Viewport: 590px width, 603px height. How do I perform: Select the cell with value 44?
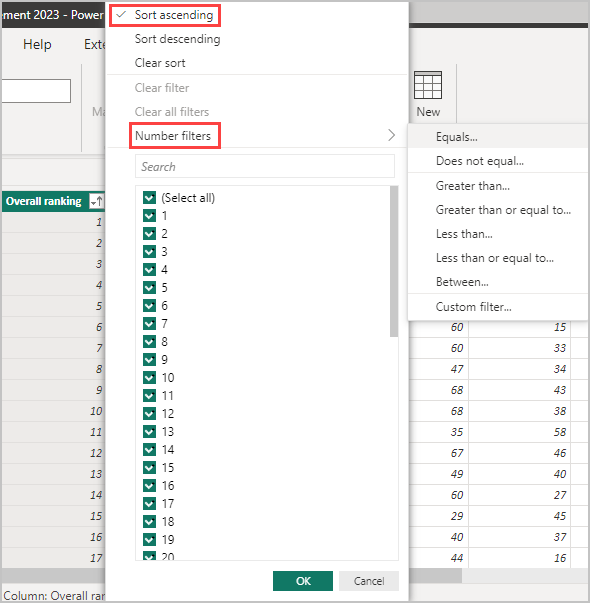457,558
